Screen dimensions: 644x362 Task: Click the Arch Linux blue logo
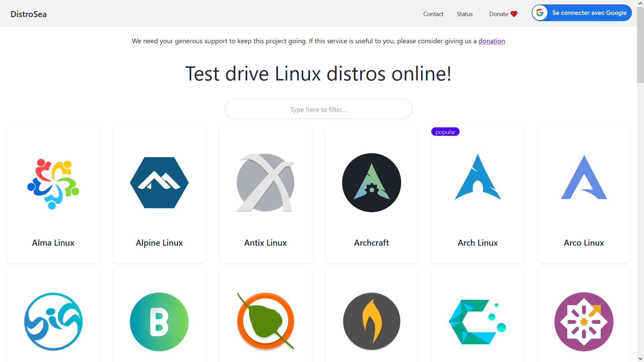point(478,177)
